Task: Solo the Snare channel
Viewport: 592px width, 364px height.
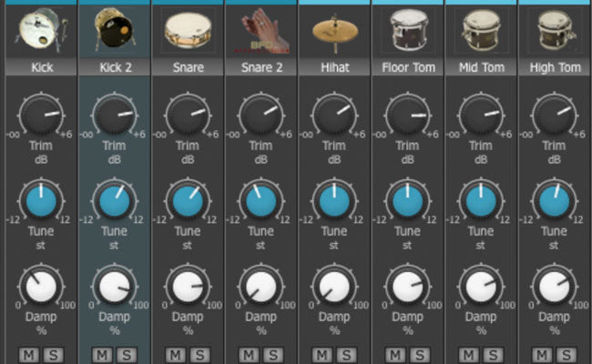Action: [x=199, y=354]
